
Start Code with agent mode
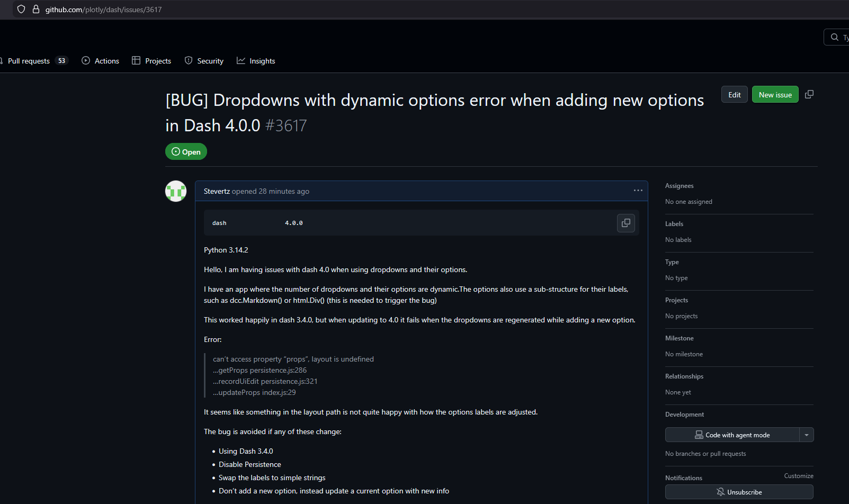coord(732,435)
